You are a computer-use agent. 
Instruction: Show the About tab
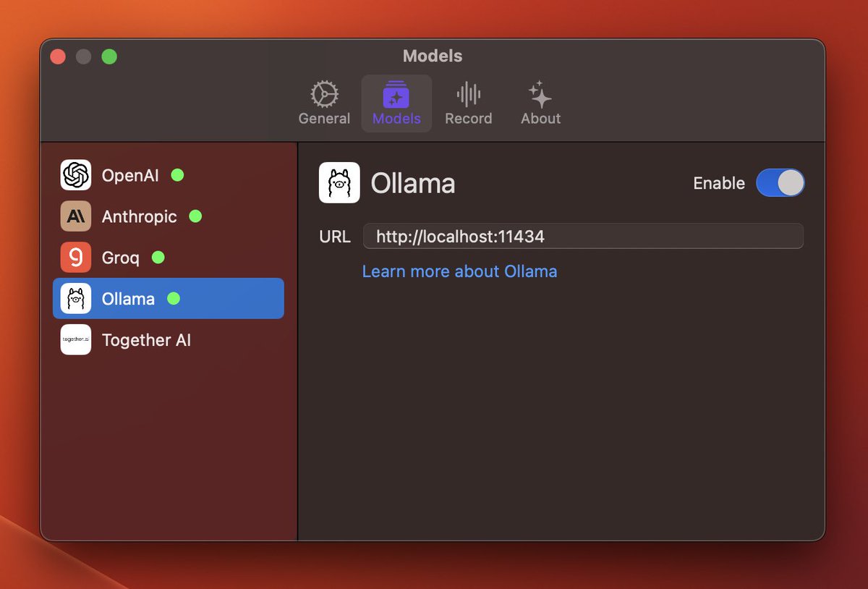point(540,103)
